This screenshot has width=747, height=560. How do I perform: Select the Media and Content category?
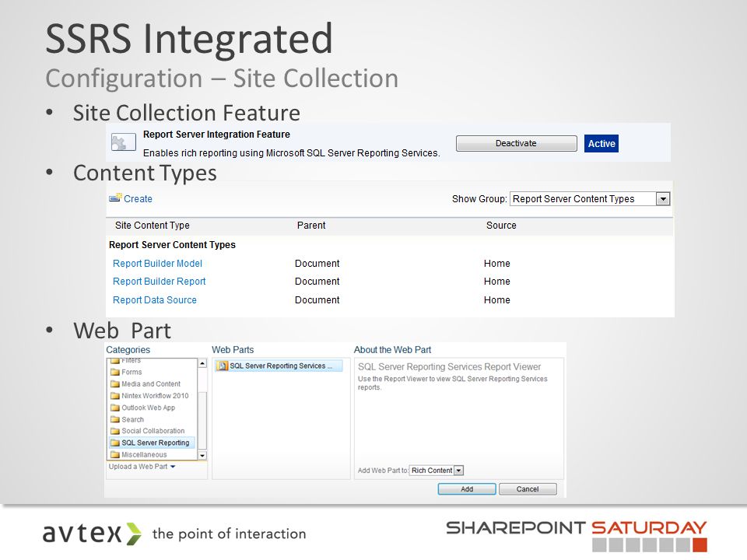151,383
